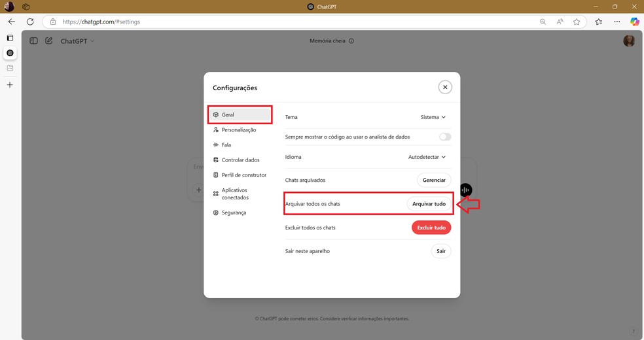Open the Idioma Autodetectar dropdown
Image resolution: width=644 pixels, height=340 pixels.
click(427, 157)
